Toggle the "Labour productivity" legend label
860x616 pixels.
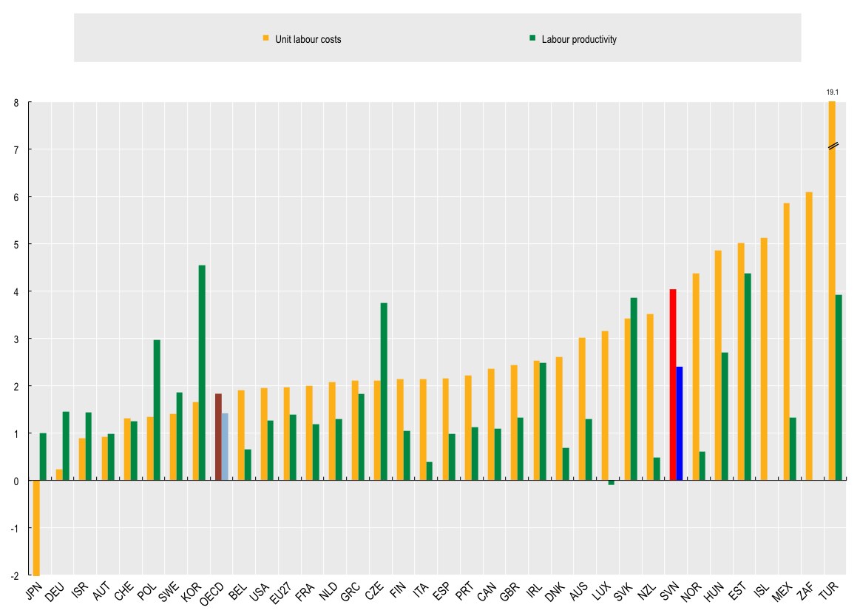coord(579,39)
